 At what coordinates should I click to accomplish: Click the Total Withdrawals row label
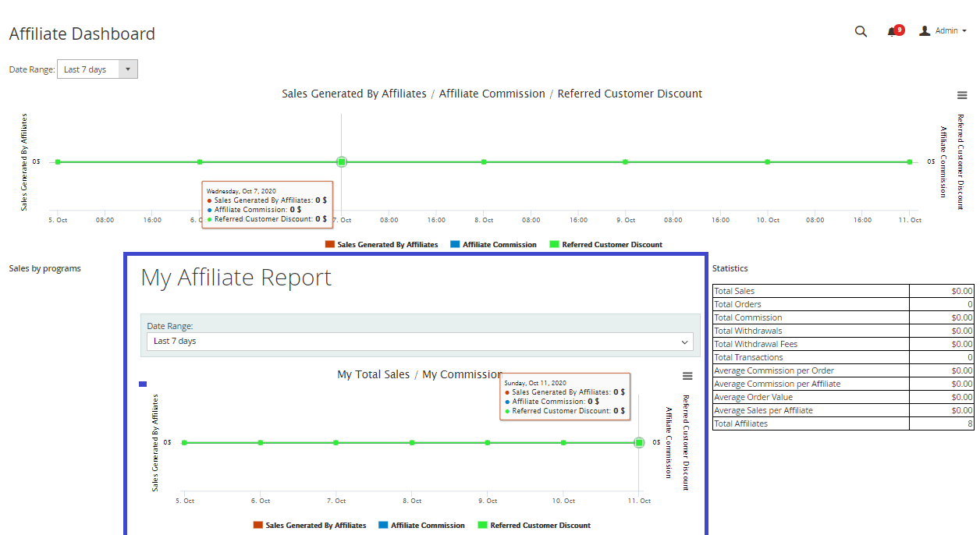748,331
